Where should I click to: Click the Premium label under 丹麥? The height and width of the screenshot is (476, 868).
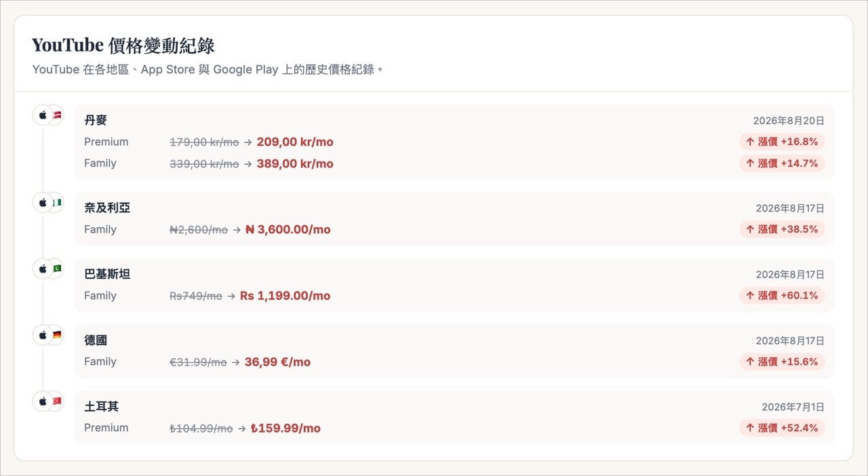(106, 142)
